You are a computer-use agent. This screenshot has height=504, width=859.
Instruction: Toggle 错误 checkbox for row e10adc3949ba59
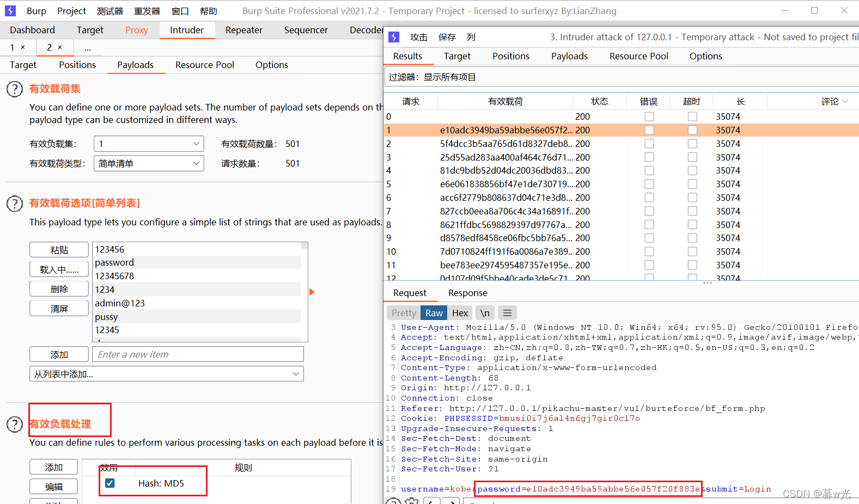coord(649,130)
